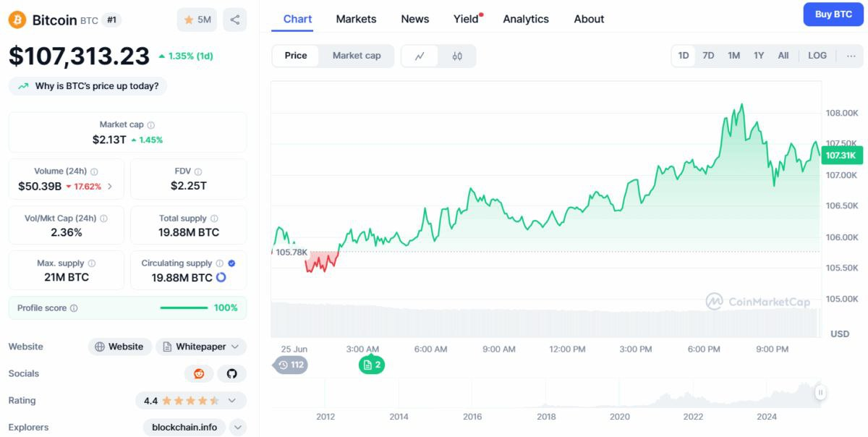The image size is (868, 437).
Task: Click the Buy BTC button
Action: (x=833, y=14)
